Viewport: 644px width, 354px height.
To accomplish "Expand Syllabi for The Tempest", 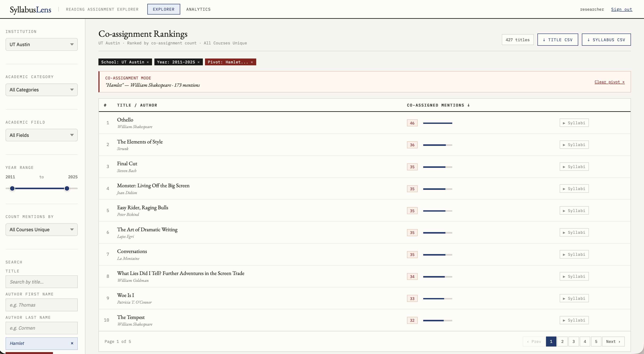I will tap(574, 320).
